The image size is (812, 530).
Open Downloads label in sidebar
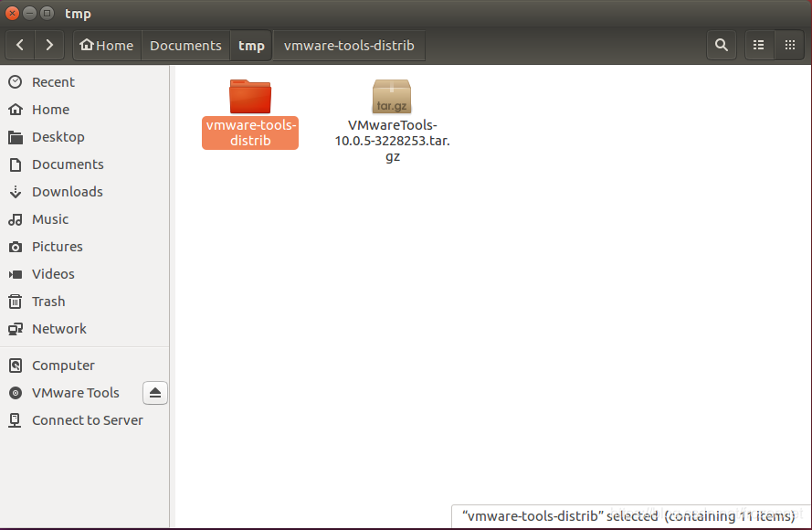coord(68,192)
